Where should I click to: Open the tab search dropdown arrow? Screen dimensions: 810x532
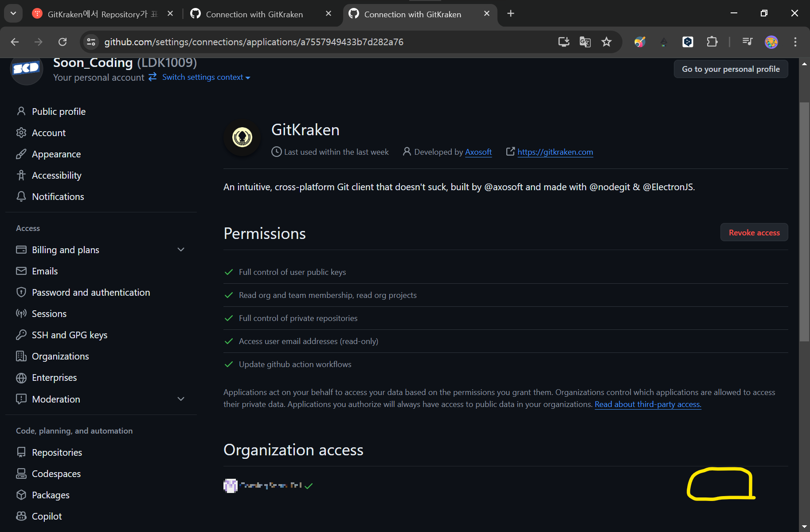click(13, 13)
